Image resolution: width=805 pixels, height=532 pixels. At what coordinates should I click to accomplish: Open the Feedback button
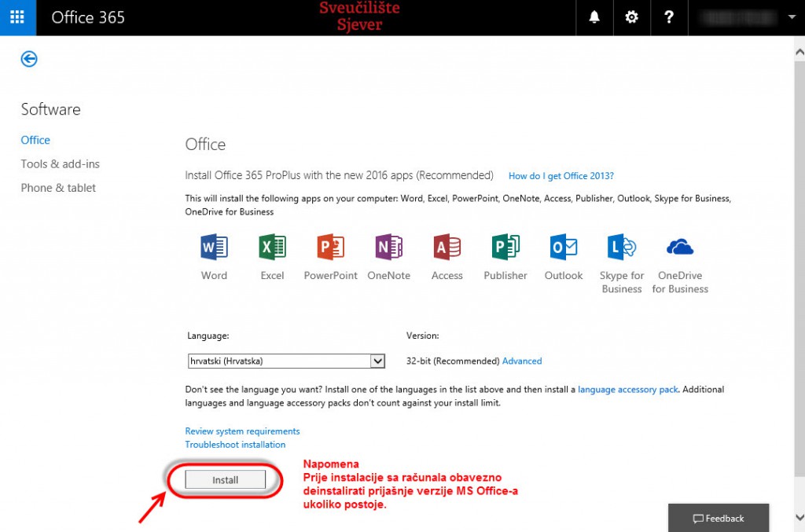coord(719,518)
